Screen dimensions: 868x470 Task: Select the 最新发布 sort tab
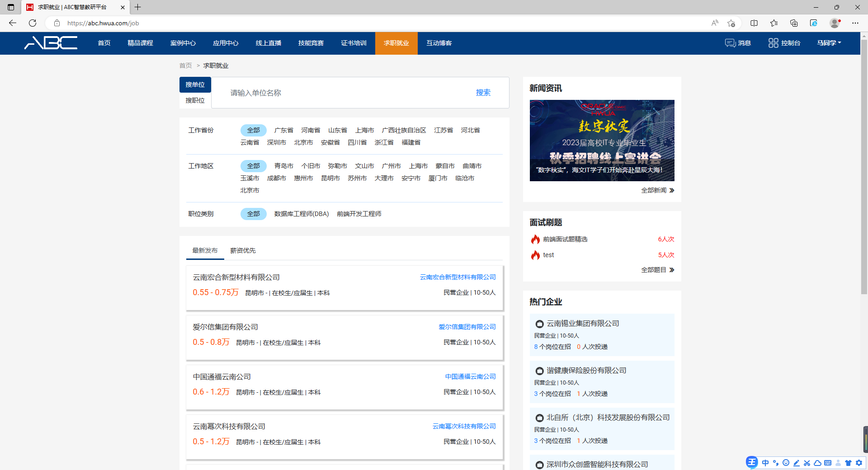click(205, 250)
